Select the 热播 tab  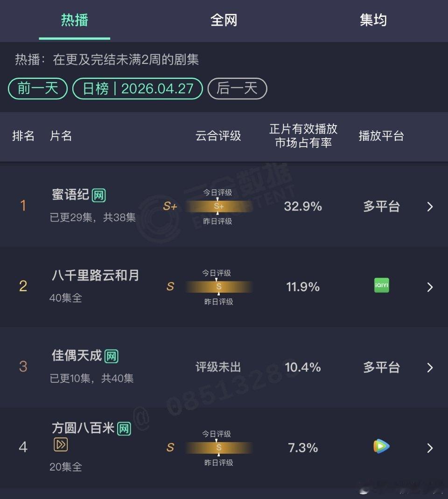pos(74,20)
